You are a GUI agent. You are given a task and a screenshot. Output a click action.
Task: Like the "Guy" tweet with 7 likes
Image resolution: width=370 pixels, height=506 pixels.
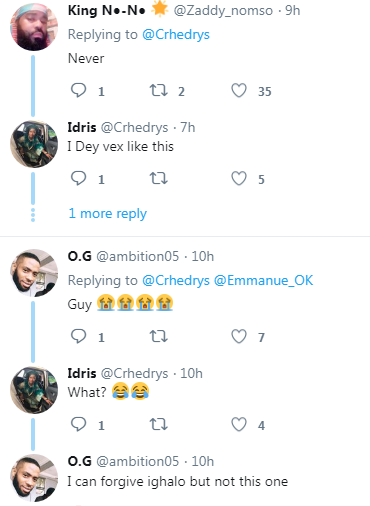click(x=239, y=336)
